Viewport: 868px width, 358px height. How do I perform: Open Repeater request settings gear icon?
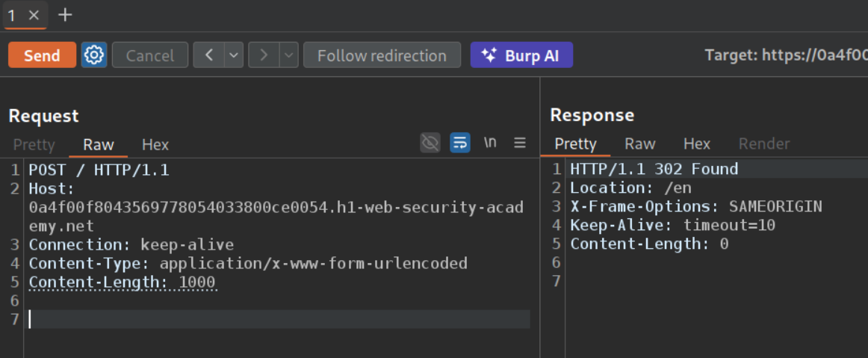point(93,55)
